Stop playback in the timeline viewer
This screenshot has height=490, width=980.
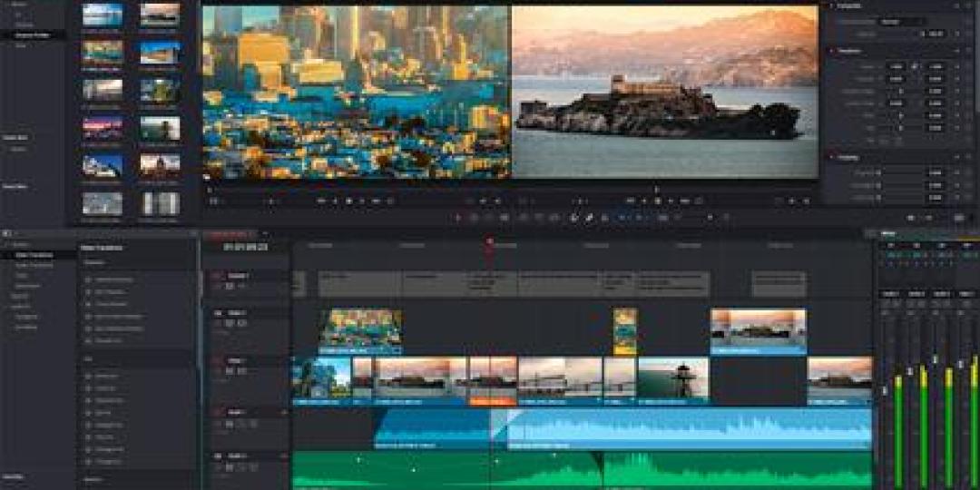point(658,201)
